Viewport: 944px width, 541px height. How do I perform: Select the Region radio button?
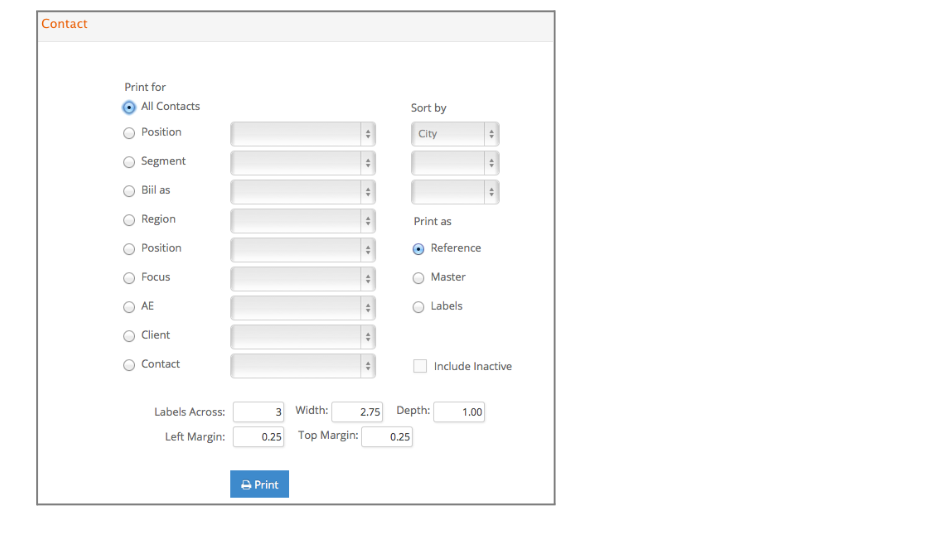[x=129, y=220]
